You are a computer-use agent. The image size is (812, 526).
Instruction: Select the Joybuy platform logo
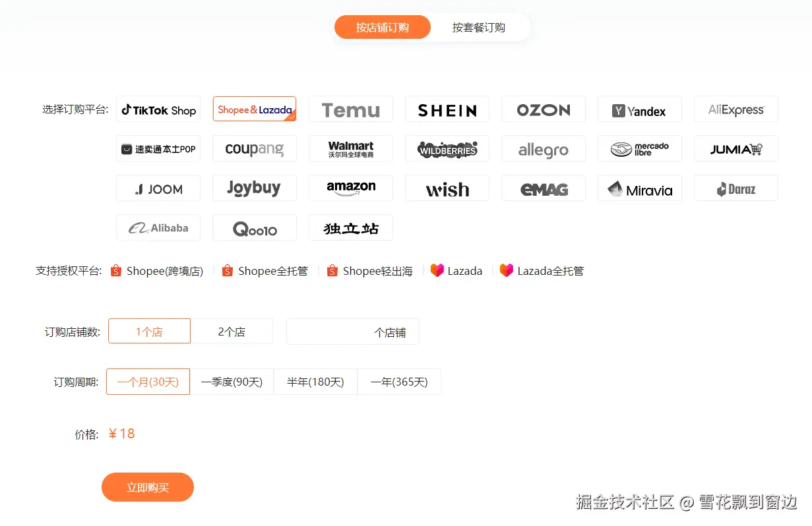[255, 189]
